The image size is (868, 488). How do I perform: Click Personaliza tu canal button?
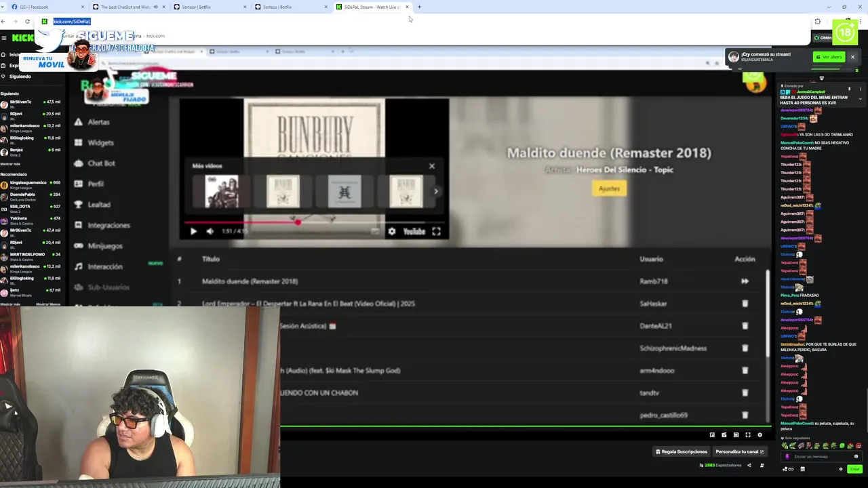coord(739,451)
